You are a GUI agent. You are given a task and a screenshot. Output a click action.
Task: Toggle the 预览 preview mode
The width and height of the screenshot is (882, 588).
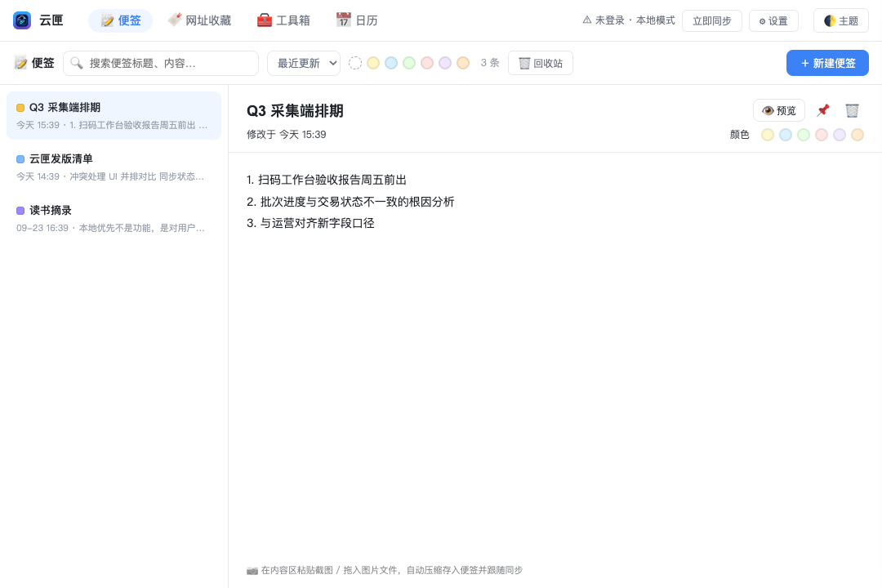point(779,110)
